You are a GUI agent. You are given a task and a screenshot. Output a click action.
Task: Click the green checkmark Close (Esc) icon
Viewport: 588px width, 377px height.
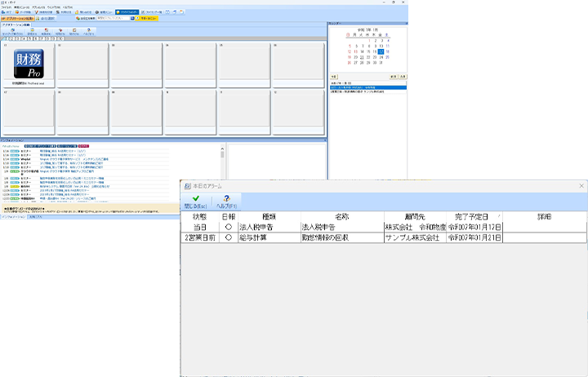click(x=195, y=199)
